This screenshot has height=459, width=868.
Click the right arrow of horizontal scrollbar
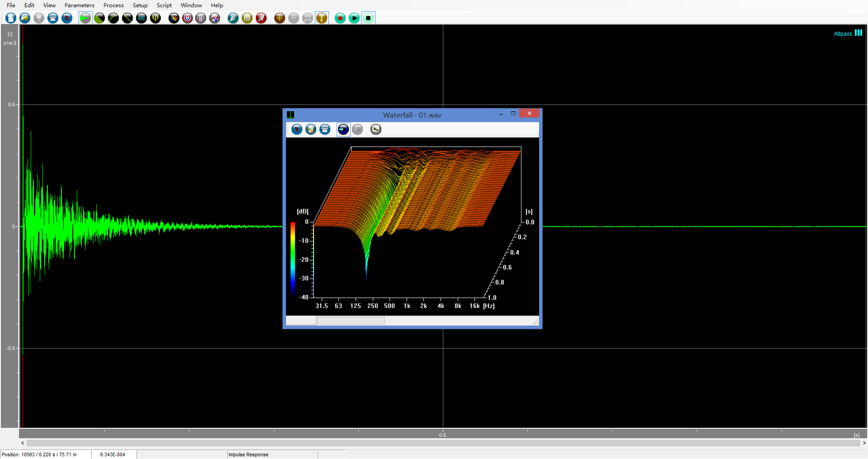[x=864, y=443]
